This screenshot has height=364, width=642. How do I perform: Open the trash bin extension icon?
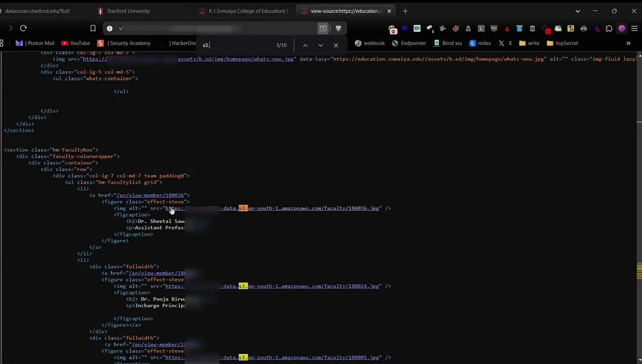[x=532, y=28]
